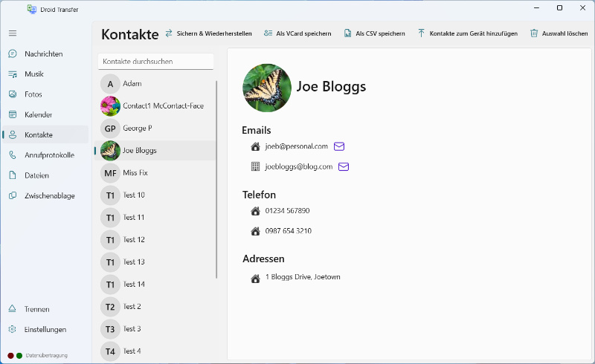Open the Dateien section

click(45, 175)
